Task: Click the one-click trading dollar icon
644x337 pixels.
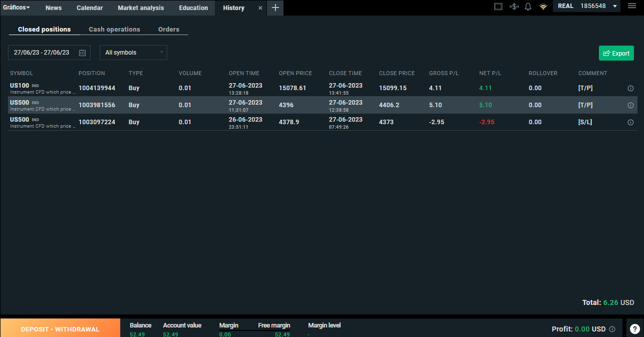Action: [x=514, y=7]
